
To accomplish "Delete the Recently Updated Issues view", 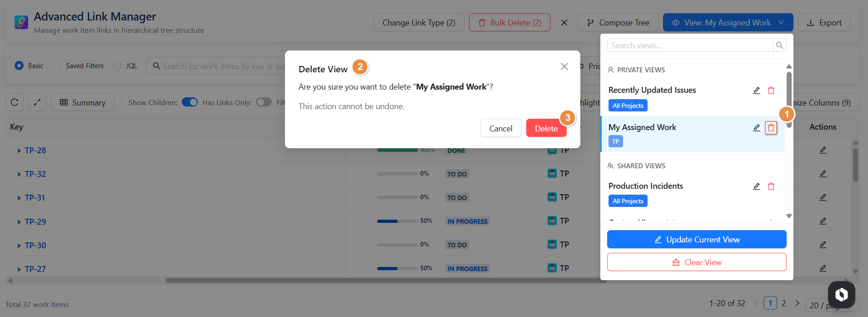I will tap(771, 91).
